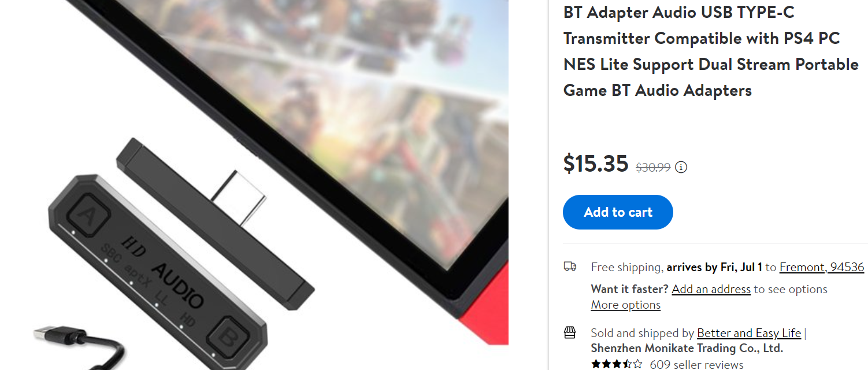
Task: Click the info icon beside $30.99
Action: (x=681, y=168)
